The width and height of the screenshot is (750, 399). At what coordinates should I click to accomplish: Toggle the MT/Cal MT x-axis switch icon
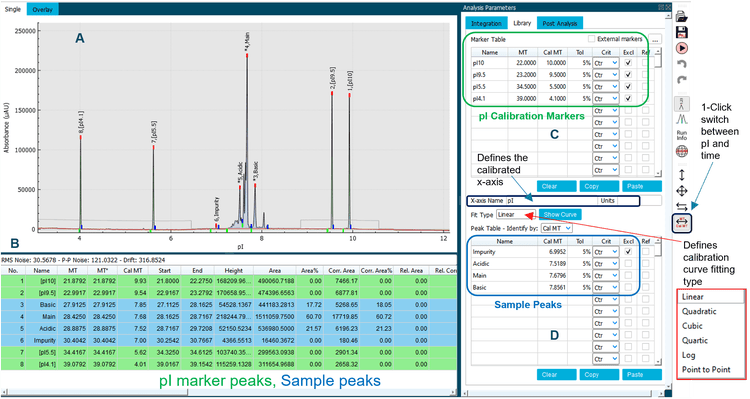(682, 222)
